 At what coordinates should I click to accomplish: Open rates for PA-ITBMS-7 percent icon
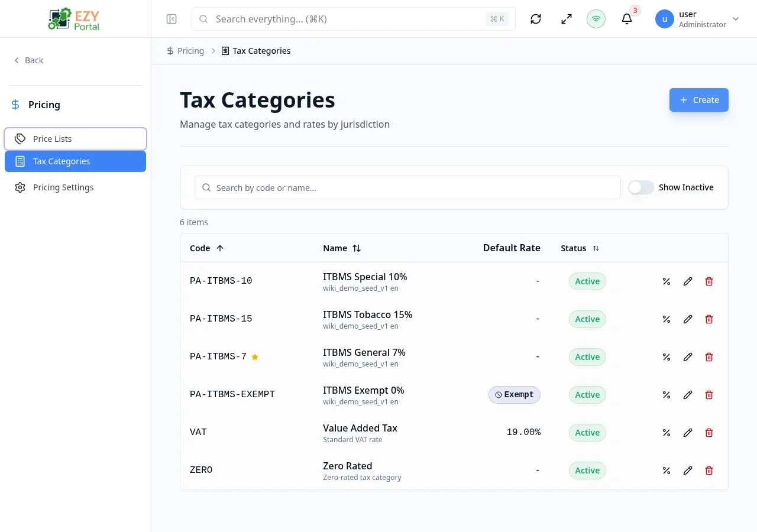point(667,357)
